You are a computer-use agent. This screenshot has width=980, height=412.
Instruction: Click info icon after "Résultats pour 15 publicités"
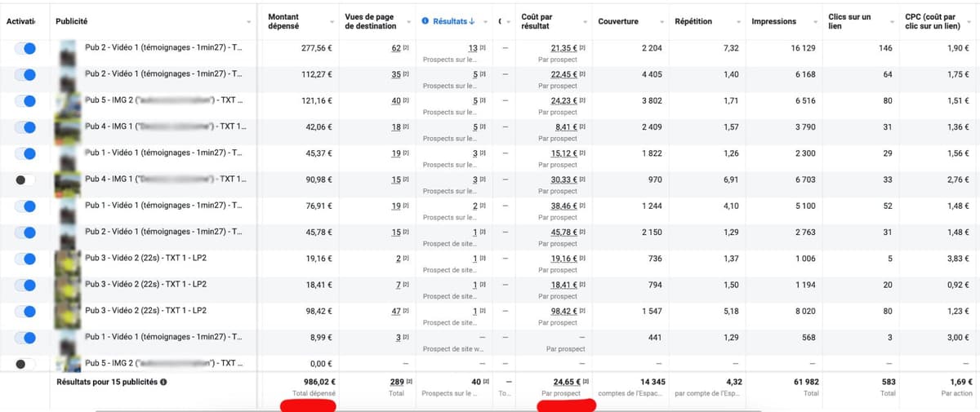point(164,382)
